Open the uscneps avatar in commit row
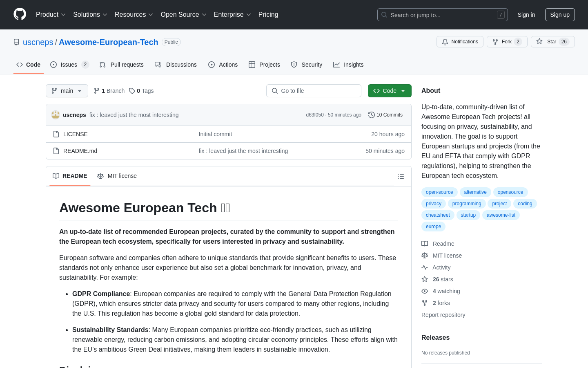588x368 pixels. 56,115
